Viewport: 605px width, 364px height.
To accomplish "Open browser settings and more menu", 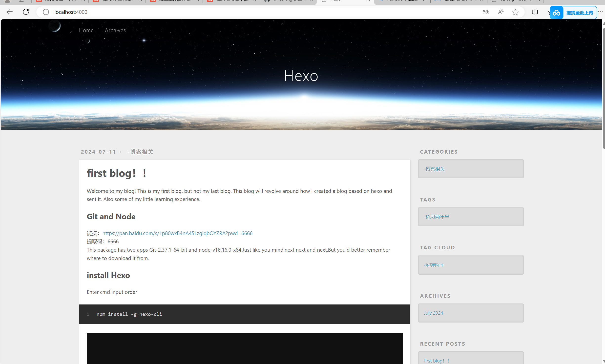I will (601, 12).
